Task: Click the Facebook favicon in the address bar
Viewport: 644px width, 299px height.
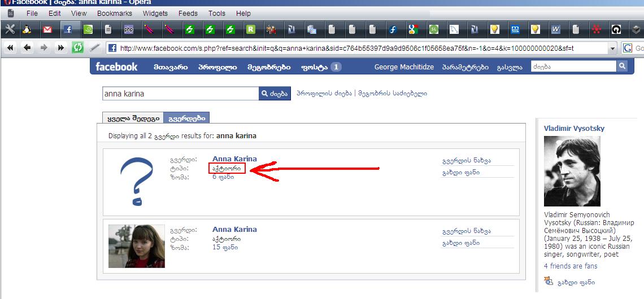Action: pyautogui.click(x=112, y=49)
